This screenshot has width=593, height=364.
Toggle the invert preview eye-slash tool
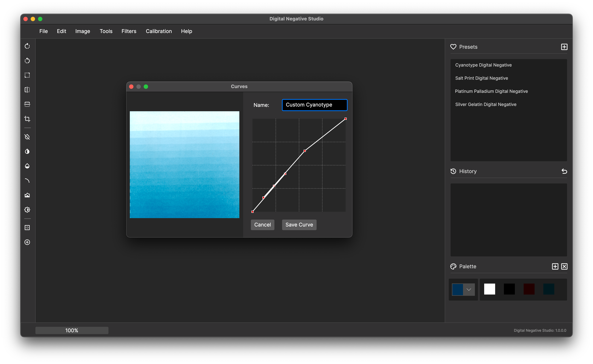point(27,137)
